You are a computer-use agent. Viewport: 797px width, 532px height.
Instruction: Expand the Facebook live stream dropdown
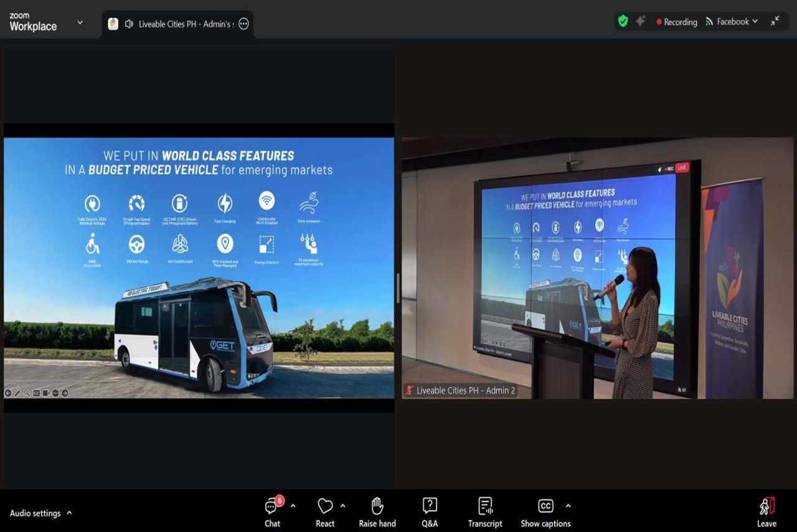tap(755, 21)
